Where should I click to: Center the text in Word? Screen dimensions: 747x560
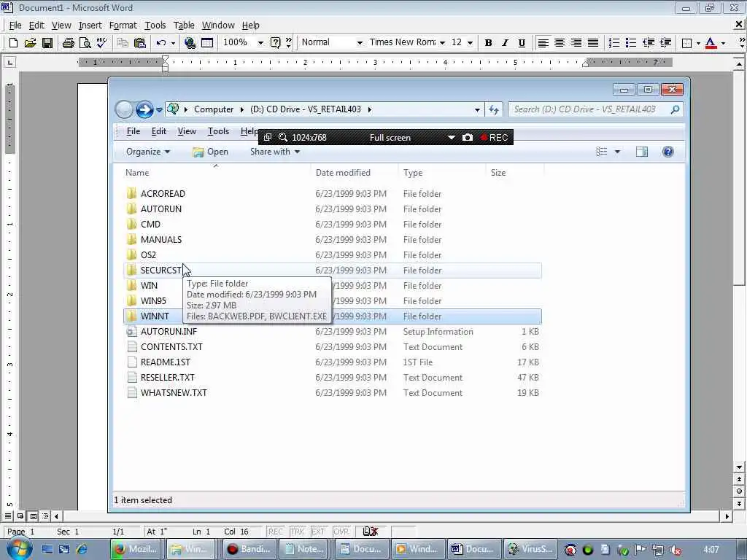[x=560, y=43]
